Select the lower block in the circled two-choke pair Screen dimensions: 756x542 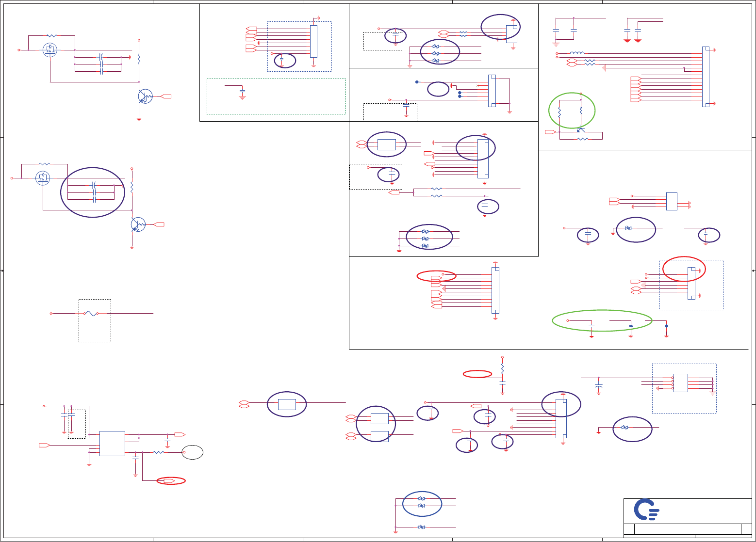[379, 436]
